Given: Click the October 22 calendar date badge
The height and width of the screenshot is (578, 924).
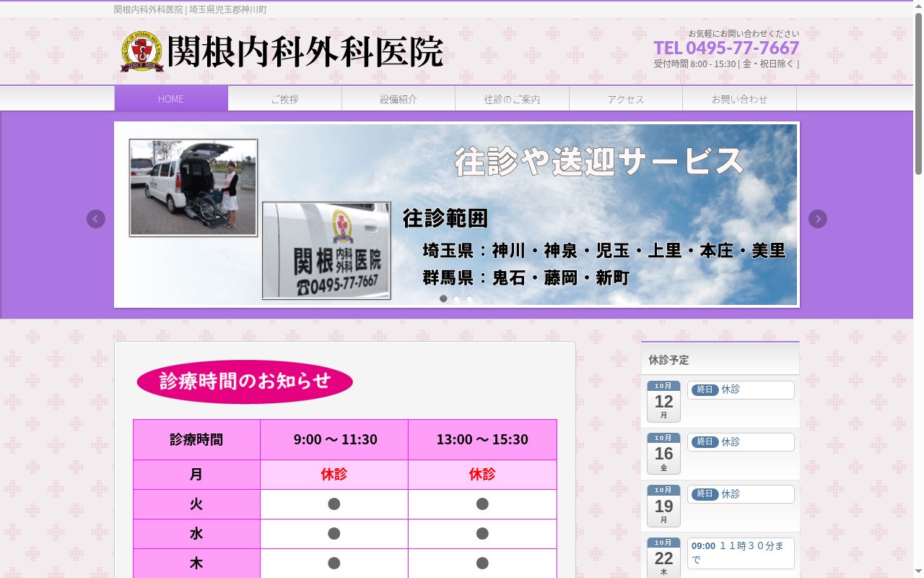Looking at the screenshot, I should [x=663, y=558].
